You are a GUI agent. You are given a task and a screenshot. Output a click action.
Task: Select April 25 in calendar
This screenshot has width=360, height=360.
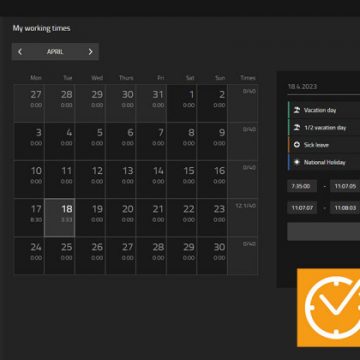[60, 256]
